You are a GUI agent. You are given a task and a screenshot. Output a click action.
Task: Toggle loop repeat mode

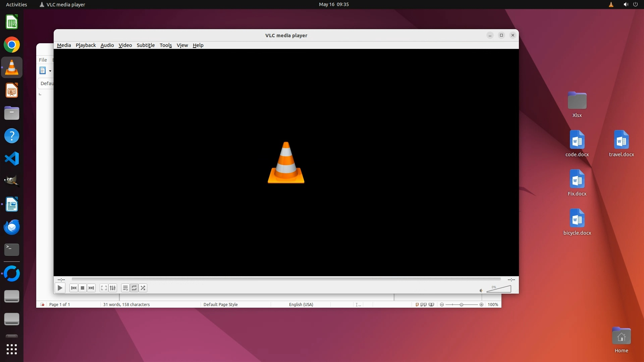coord(134,288)
